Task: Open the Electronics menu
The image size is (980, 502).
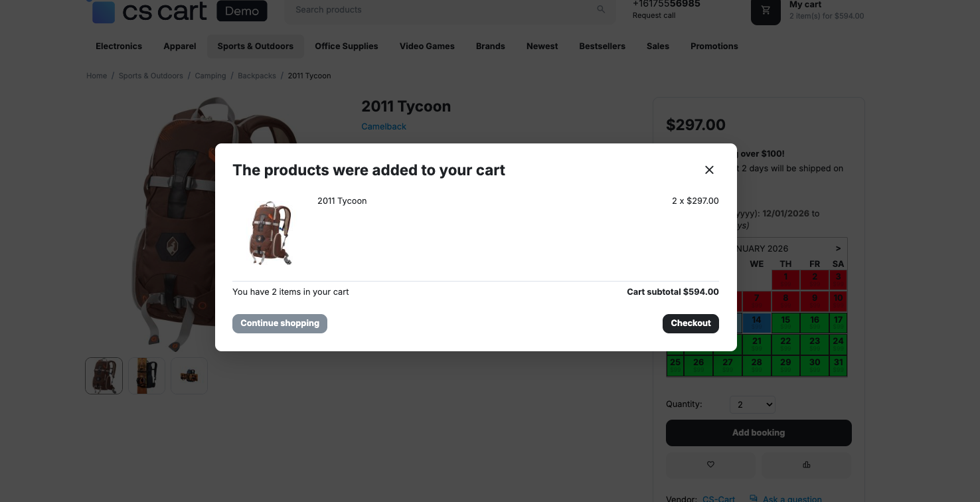Action: (119, 46)
